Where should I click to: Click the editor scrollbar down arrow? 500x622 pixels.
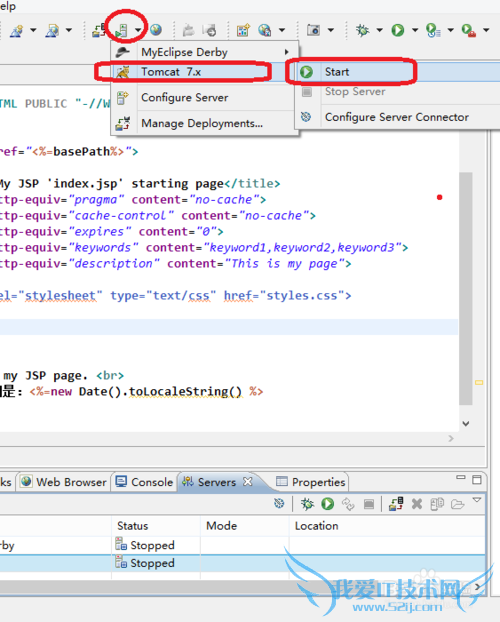[466, 424]
